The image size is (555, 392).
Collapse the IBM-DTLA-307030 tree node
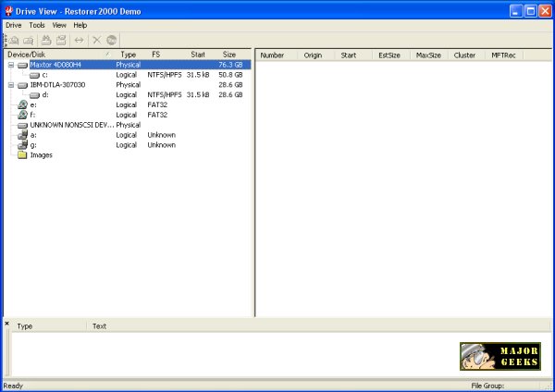(x=11, y=85)
